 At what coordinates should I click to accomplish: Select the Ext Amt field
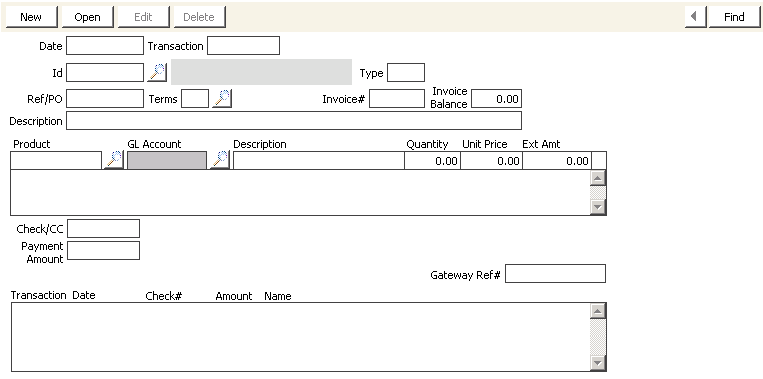coord(557,160)
